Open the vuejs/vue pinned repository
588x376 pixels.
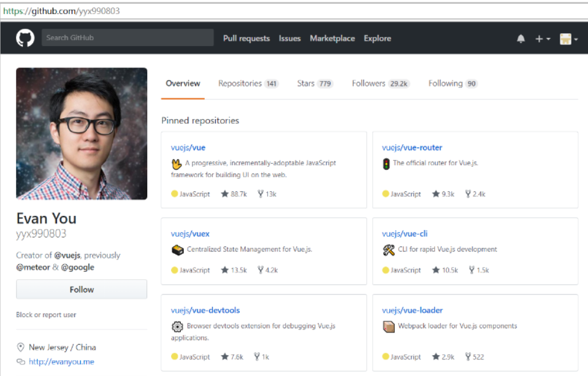(188, 147)
